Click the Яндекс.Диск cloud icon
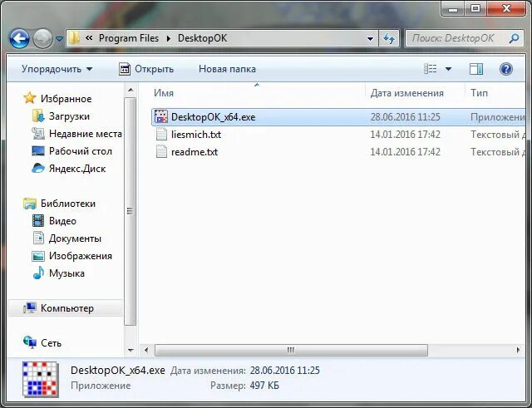Screen dimensions: 532x408 point(38,168)
